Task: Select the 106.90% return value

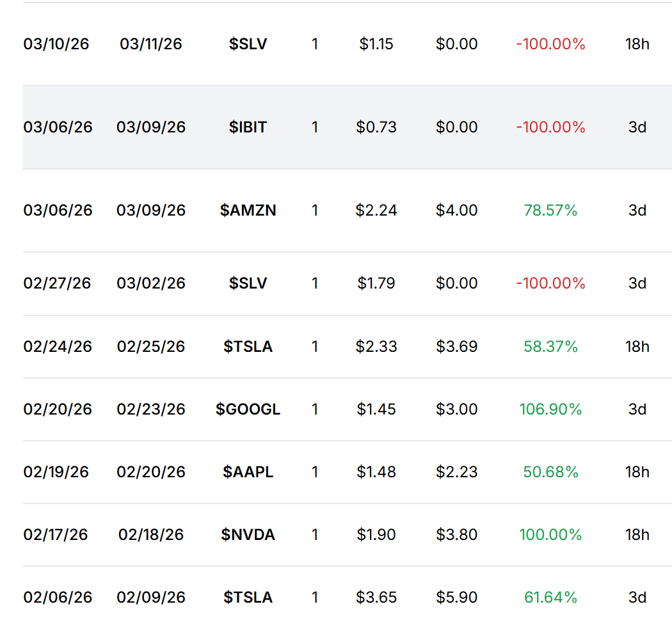Action: pyautogui.click(x=550, y=409)
